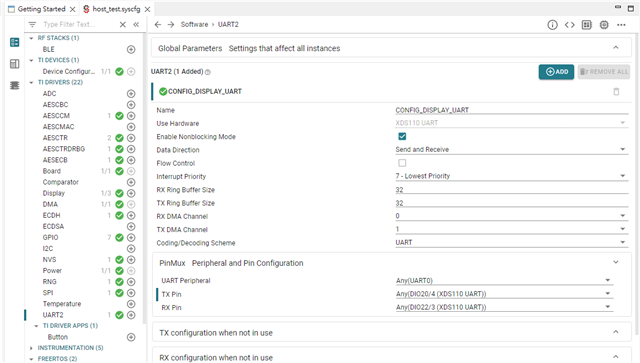This screenshot has width=640, height=363.
Task: Open the Interrupt Priority dropdown
Action: [511, 176]
